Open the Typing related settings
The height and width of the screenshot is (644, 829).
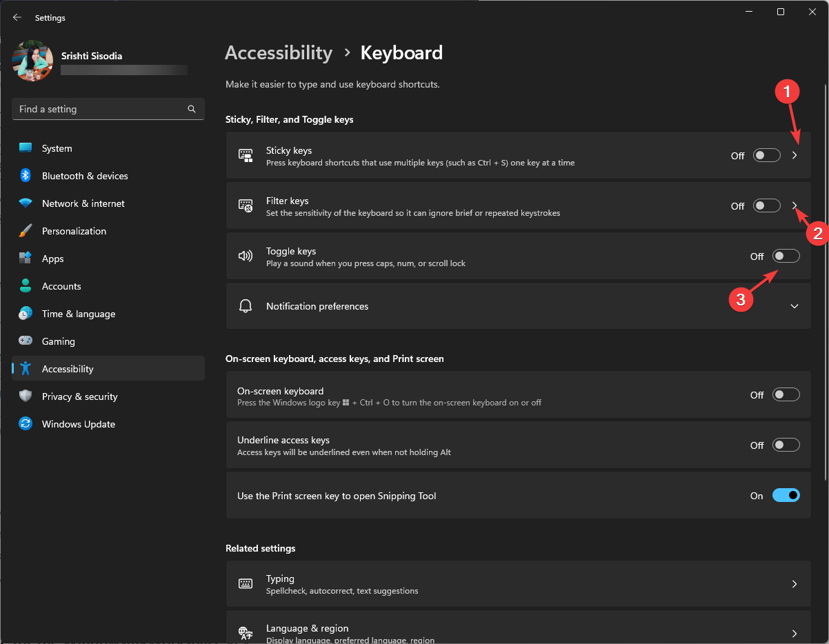(x=517, y=583)
